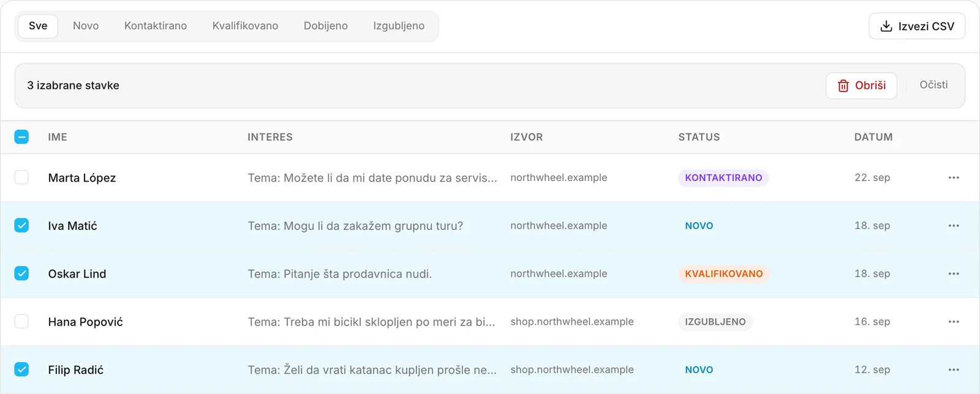This screenshot has height=394, width=980.
Task: Click the date 22. sep
Action: click(x=872, y=177)
